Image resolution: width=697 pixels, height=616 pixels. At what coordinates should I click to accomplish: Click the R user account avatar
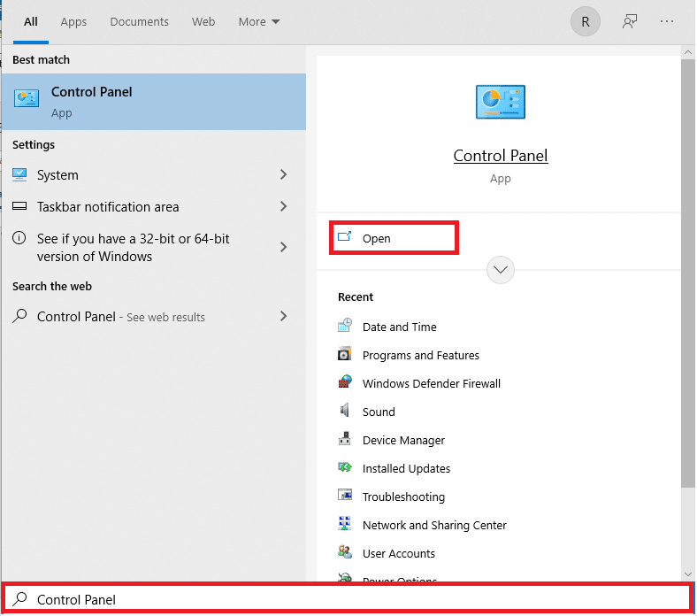click(x=586, y=21)
